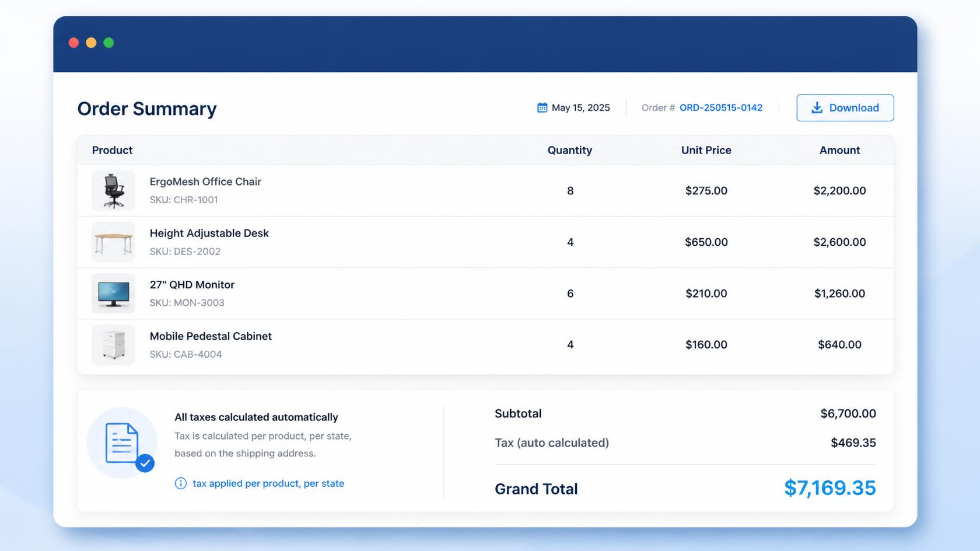Click the $2,200.00 amount cell
The width and height of the screenshot is (980, 551).
(x=839, y=191)
